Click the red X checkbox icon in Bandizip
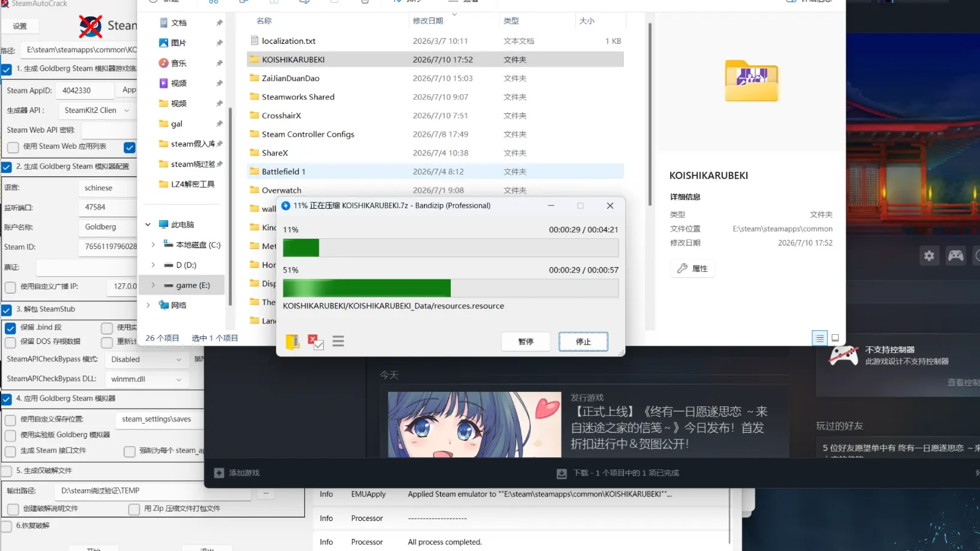Image resolution: width=980 pixels, height=551 pixels. point(315,342)
